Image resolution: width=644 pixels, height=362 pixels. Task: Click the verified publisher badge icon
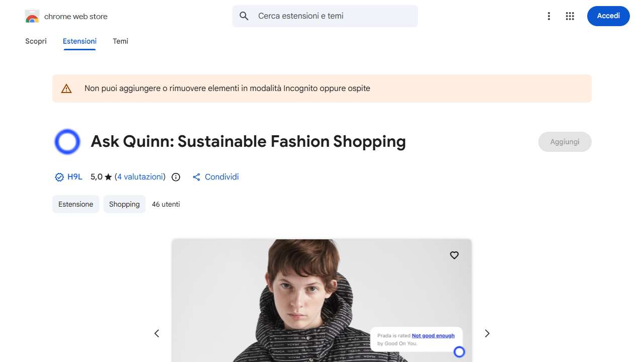59,177
